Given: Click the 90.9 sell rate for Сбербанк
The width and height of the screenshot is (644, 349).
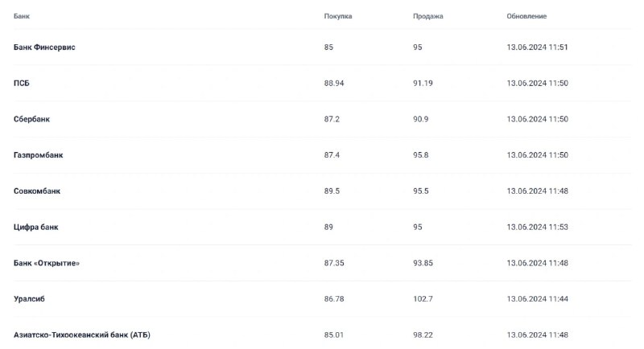Looking at the screenshot, I should [x=420, y=119].
